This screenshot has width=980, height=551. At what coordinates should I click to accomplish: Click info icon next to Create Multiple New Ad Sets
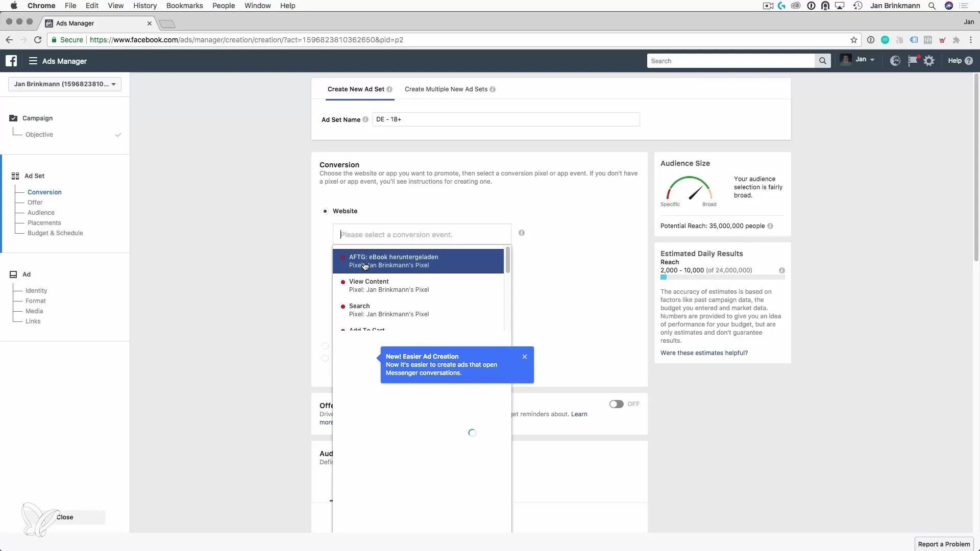point(493,89)
